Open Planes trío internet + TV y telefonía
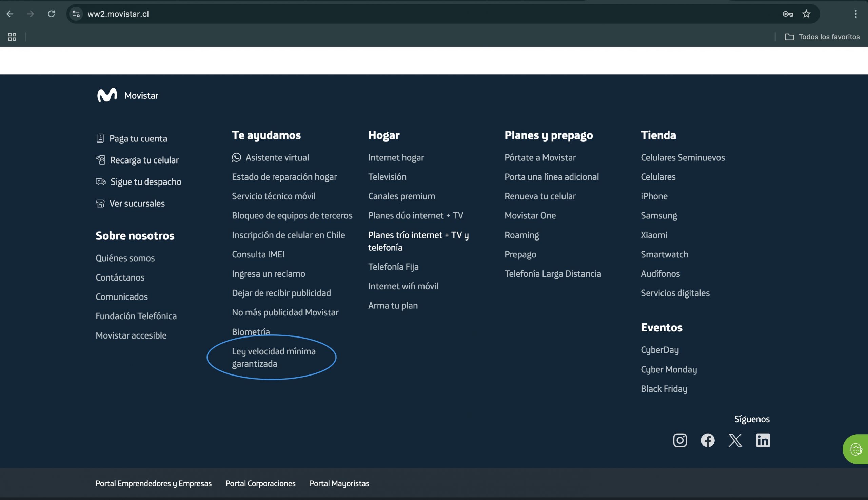 (x=418, y=241)
